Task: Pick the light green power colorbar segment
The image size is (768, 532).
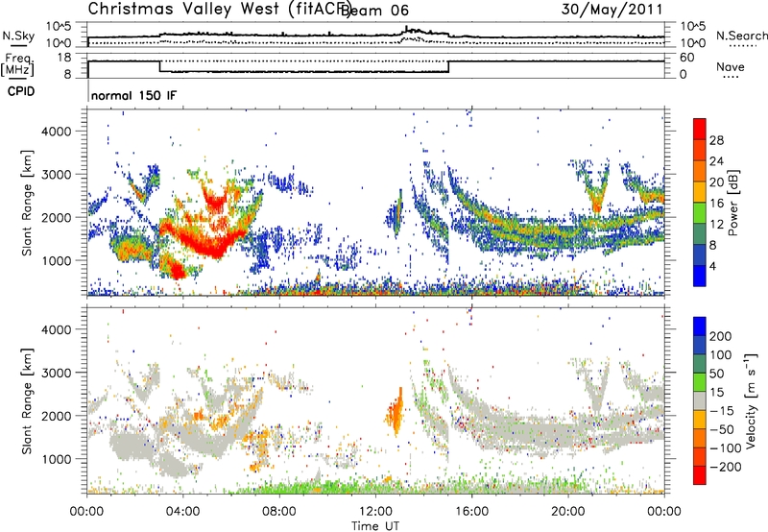Action: (x=700, y=213)
